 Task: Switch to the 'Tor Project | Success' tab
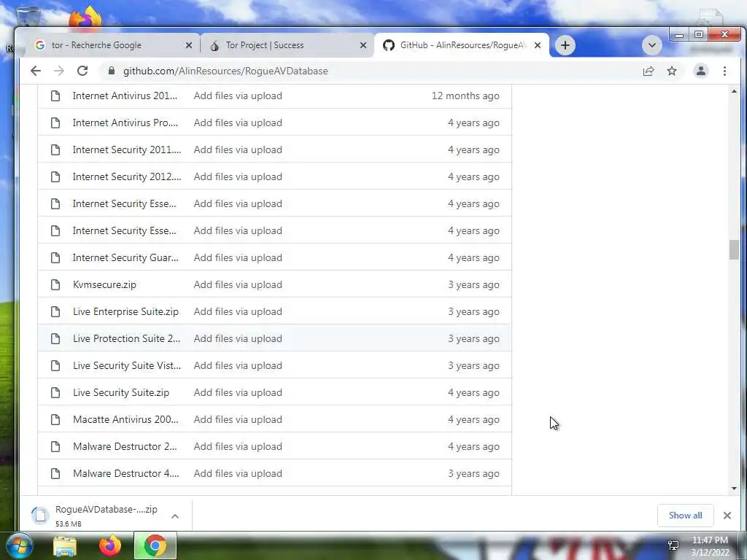pyautogui.click(x=287, y=45)
